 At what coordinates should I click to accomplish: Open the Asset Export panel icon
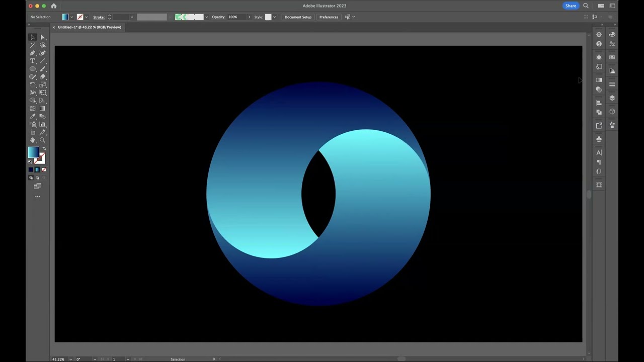[x=599, y=125]
